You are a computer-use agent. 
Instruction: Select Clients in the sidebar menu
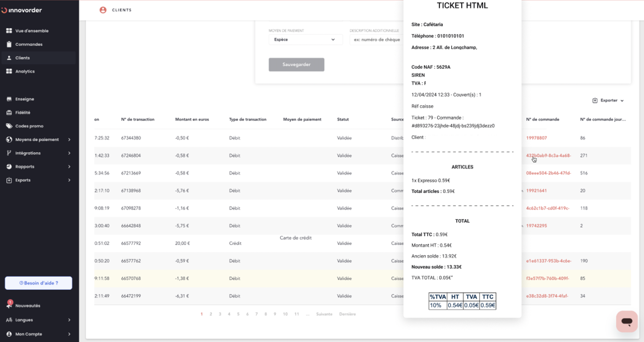pyautogui.click(x=22, y=58)
